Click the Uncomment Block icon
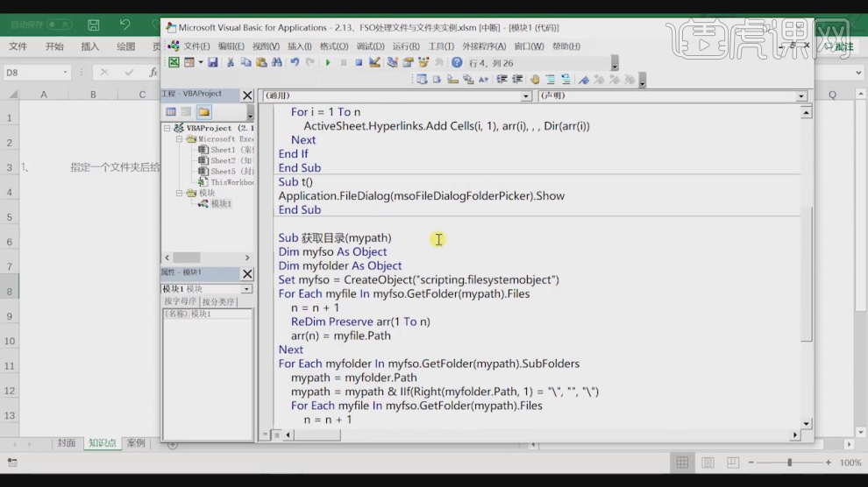This screenshot has height=487, width=868. point(566,80)
